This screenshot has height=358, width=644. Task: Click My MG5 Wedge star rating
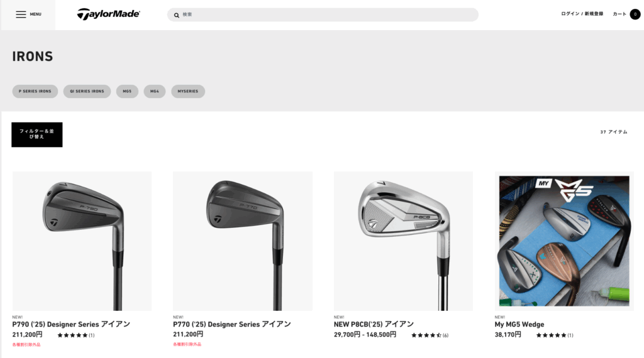tap(551, 335)
